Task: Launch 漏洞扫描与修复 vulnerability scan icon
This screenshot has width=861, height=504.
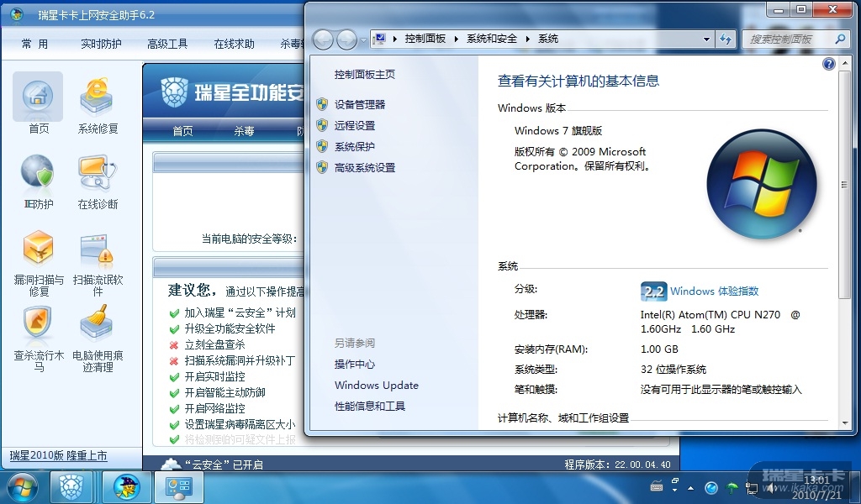Action: point(38,249)
